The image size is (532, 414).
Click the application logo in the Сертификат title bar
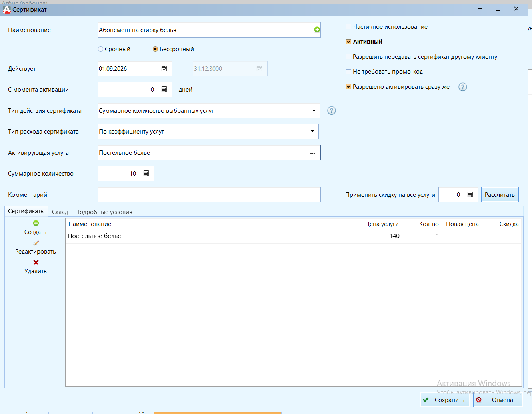[7, 9]
